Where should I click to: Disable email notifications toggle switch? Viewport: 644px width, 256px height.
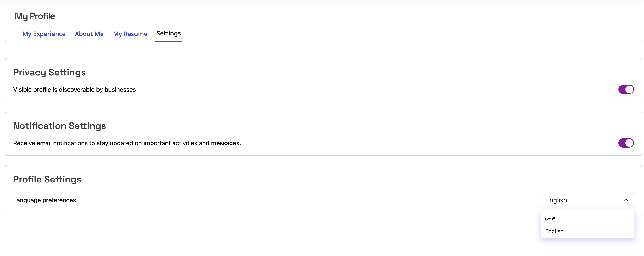(626, 143)
